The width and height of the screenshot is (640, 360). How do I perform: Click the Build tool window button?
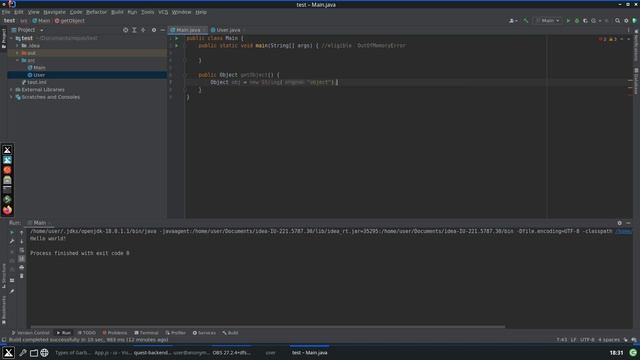point(231,333)
